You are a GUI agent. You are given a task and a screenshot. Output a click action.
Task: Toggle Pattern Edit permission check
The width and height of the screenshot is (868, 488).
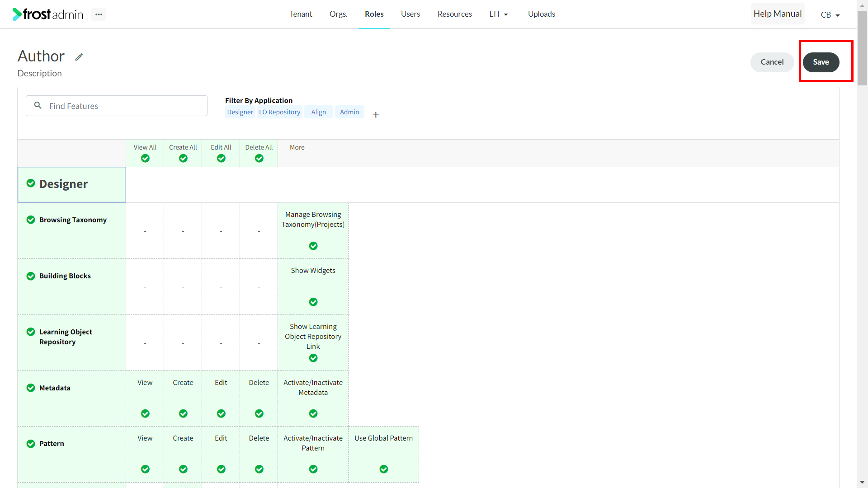[x=221, y=469]
